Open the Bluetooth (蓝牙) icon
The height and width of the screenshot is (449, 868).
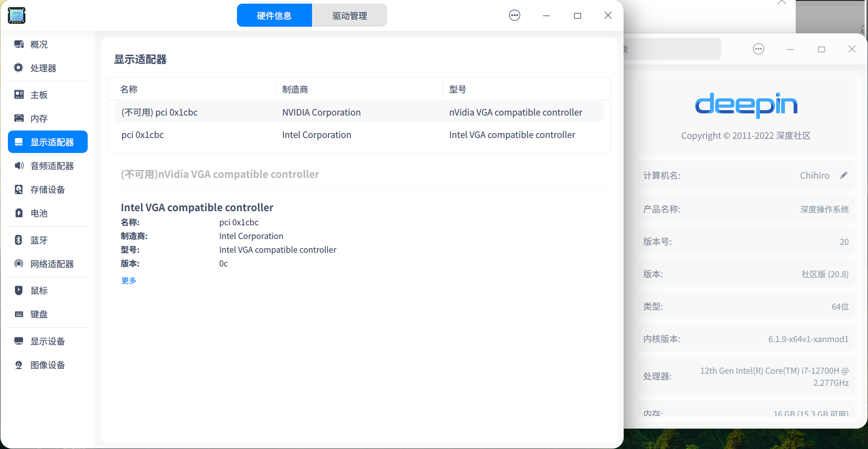19,240
